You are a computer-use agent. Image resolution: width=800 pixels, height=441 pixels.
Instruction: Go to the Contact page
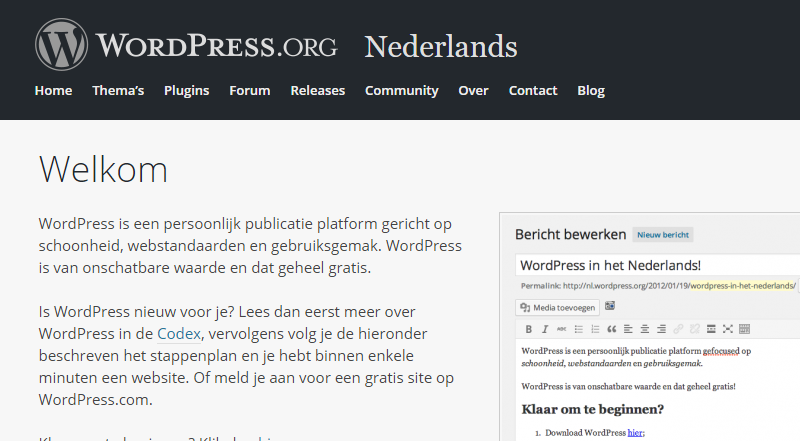click(533, 90)
